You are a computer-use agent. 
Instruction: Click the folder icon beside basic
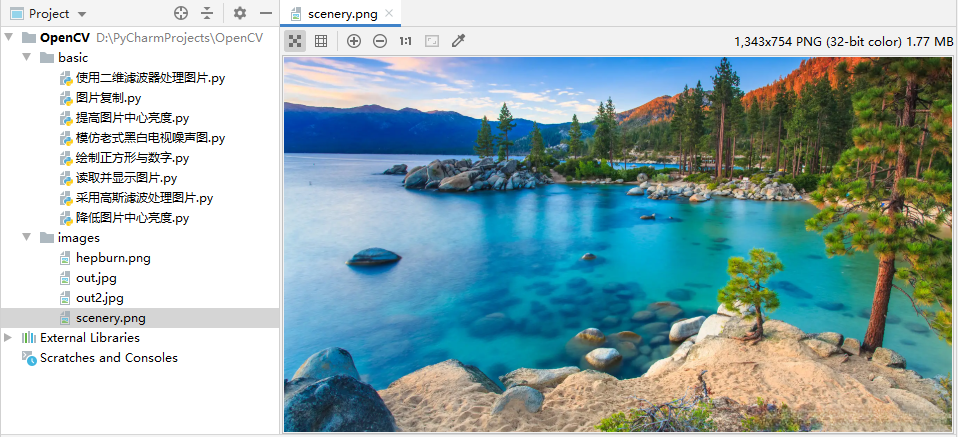(x=46, y=57)
